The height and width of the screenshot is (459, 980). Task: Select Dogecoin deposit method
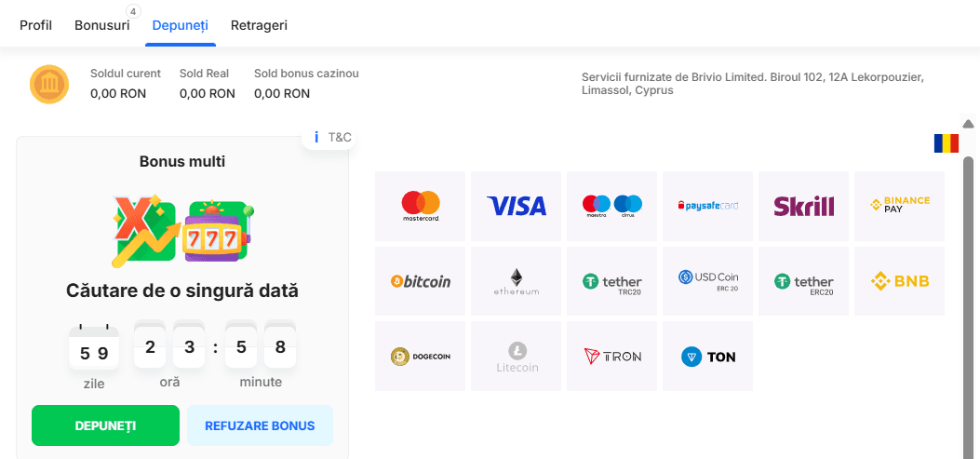pyautogui.click(x=421, y=356)
